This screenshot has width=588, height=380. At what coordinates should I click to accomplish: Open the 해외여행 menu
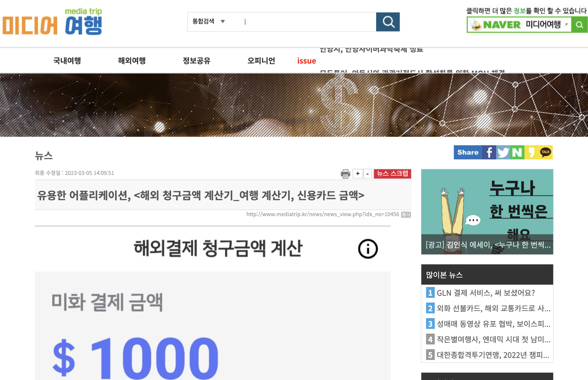pyautogui.click(x=132, y=61)
